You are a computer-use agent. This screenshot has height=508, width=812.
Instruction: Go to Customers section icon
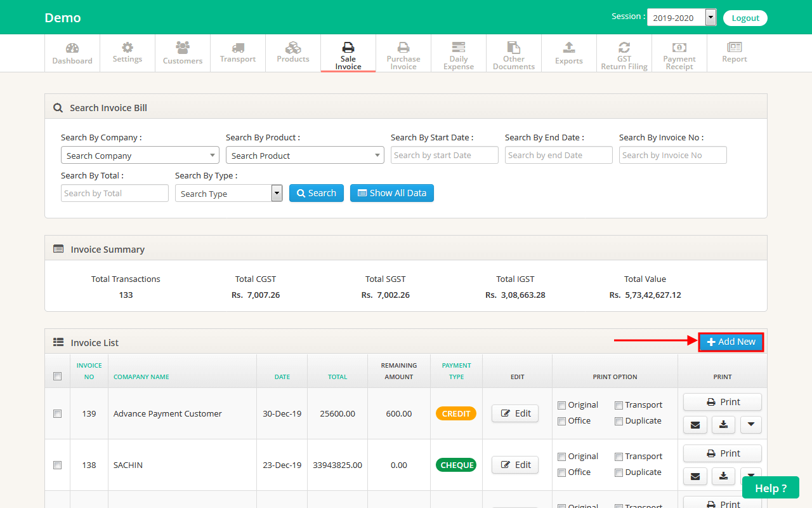[x=183, y=48]
